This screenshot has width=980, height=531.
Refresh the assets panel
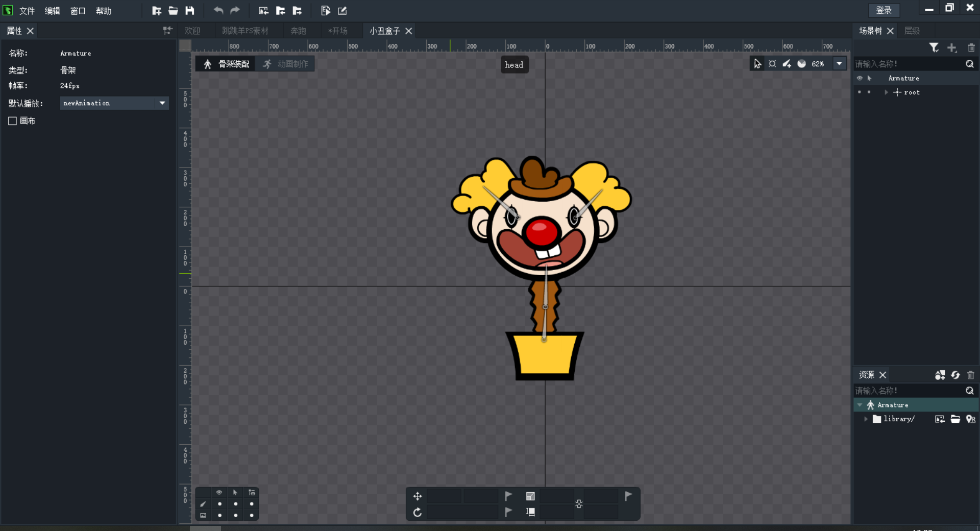[955, 375]
